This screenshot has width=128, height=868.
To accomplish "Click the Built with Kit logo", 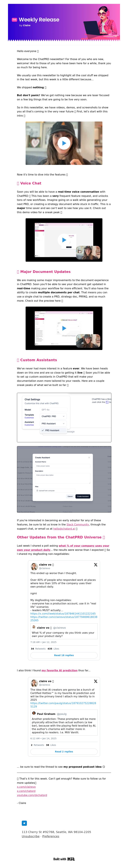I will click(x=64, y=859).
